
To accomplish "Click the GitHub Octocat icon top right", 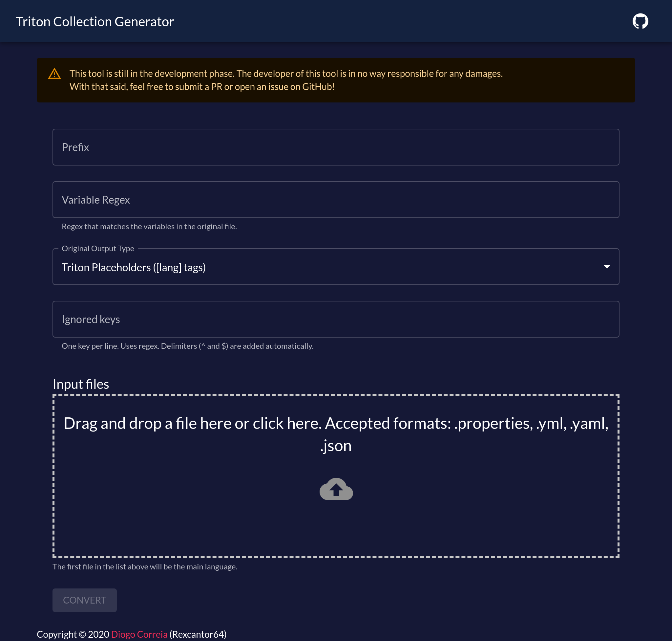I will pyautogui.click(x=640, y=21).
